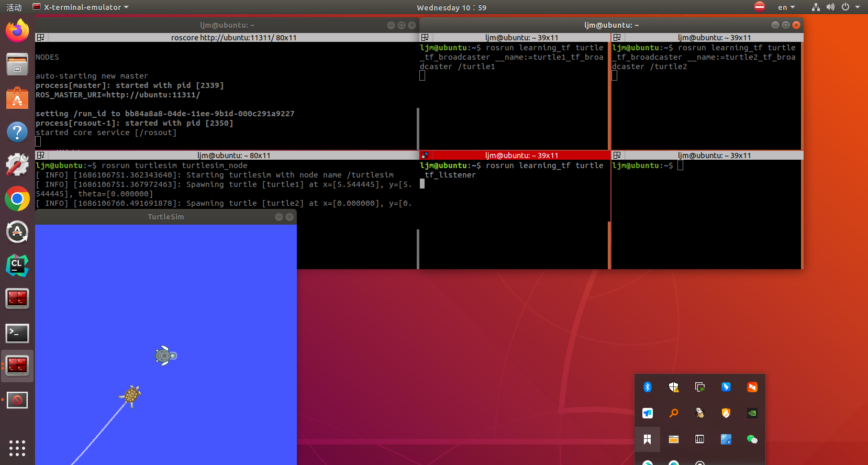Click the 'ljm@ubuntu: ~ 80x11' pane title
The image size is (868, 465).
pos(233,156)
